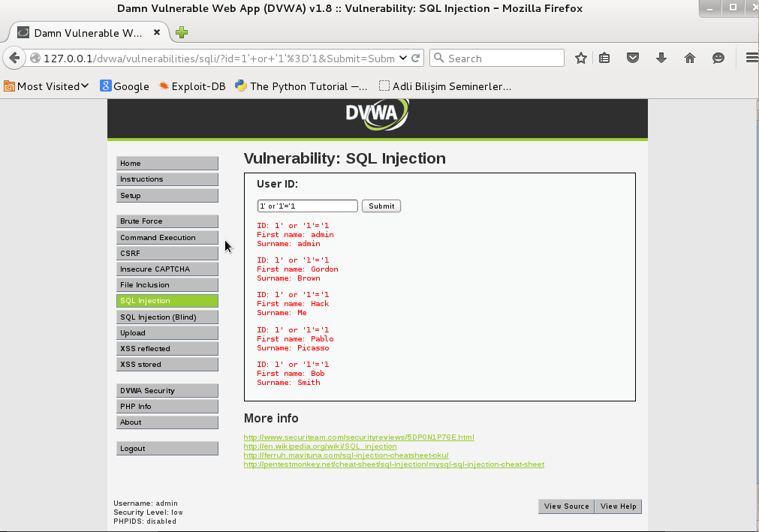Open the bookmarks list icon
Image resolution: width=759 pixels, height=532 pixels.
(x=604, y=59)
